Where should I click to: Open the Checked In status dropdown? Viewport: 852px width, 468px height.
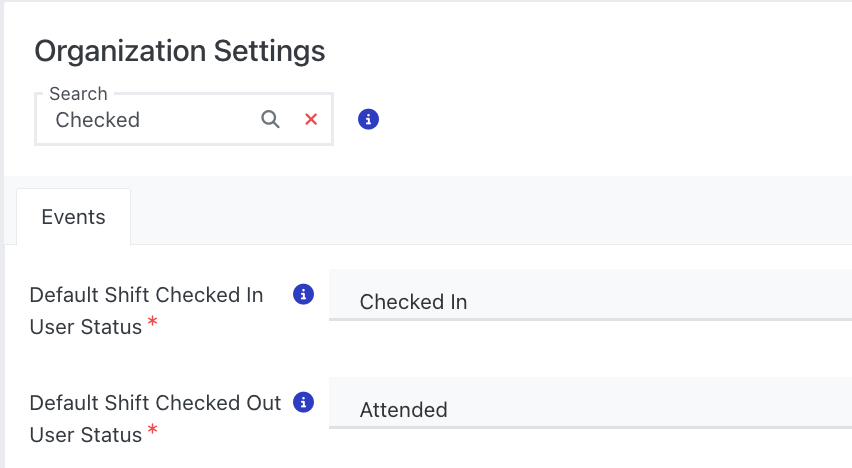(590, 301)
